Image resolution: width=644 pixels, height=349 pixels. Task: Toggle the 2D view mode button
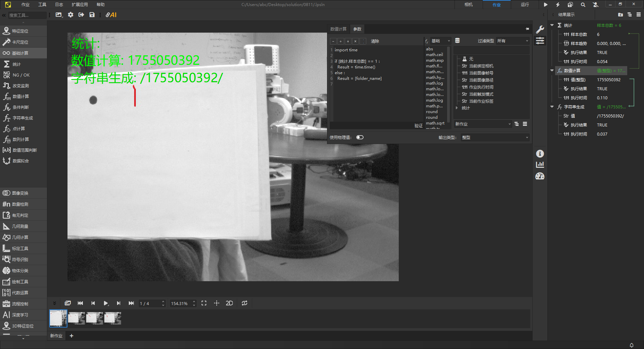(229, 303)
